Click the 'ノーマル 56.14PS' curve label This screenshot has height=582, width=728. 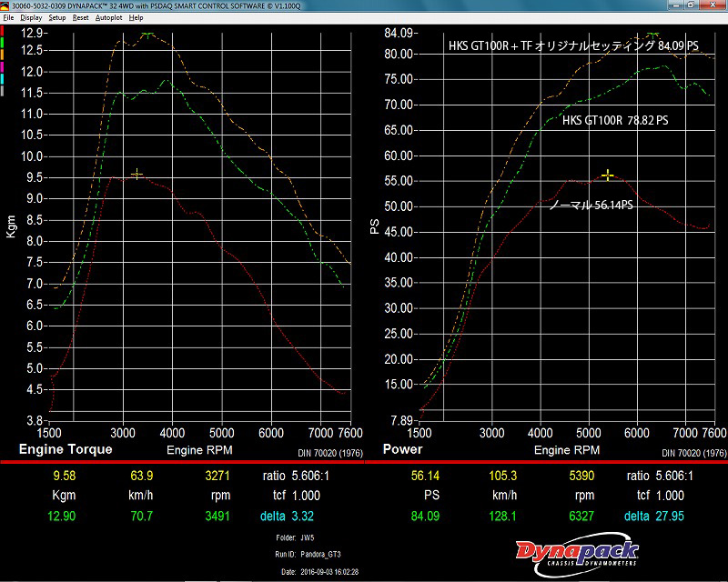[591, 206]
